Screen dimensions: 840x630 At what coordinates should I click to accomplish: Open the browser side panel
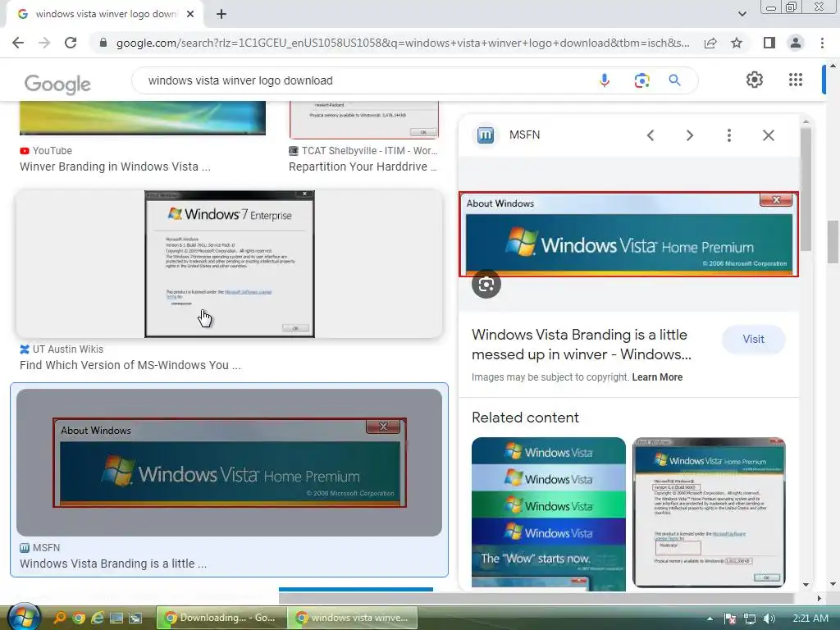pyautogui.click(x=769, y=43)
